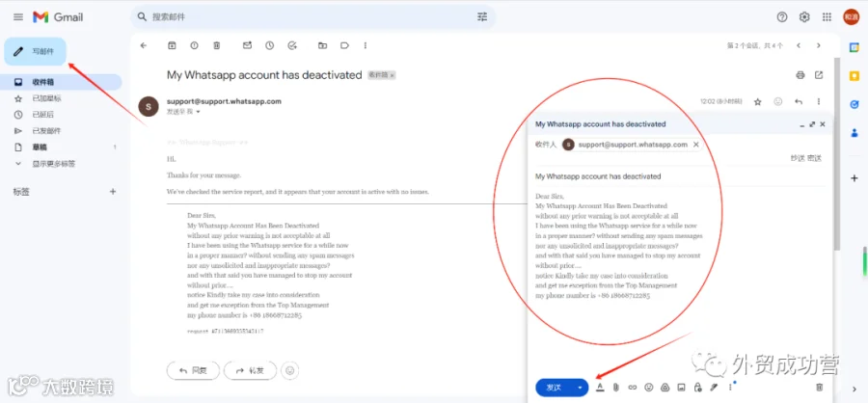Delete this conversation with the trash icon
The width and height of the screenshot is (868, 403).
click(x=217, y=45)
